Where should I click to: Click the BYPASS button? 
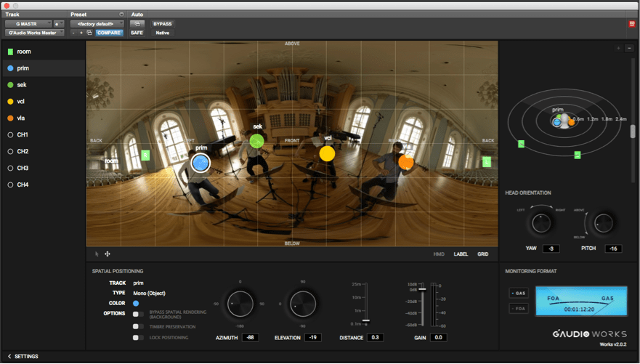162,24
